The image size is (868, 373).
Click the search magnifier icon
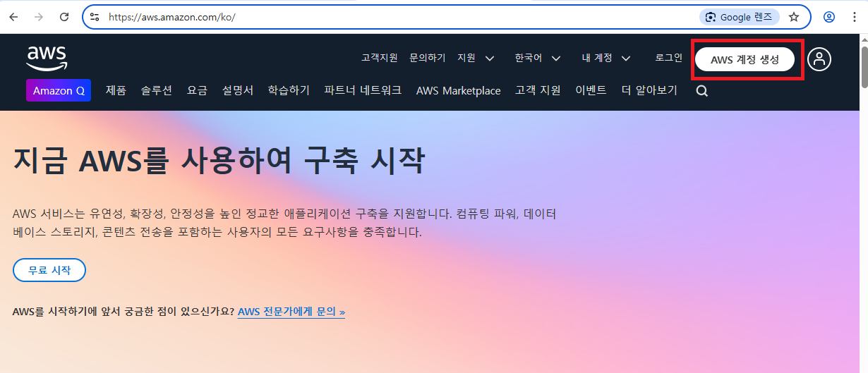[x=701, y=91]
